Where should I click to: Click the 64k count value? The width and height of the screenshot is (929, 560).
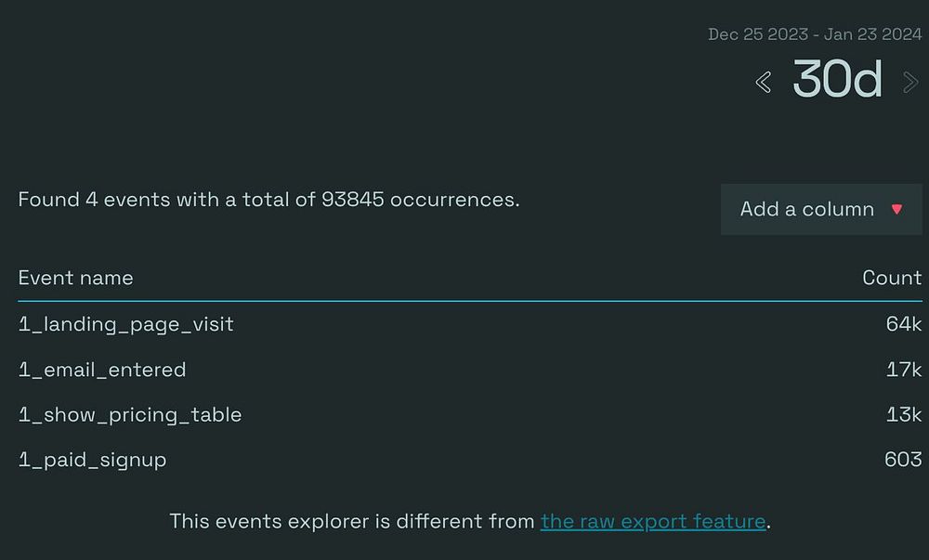point(903,324)
